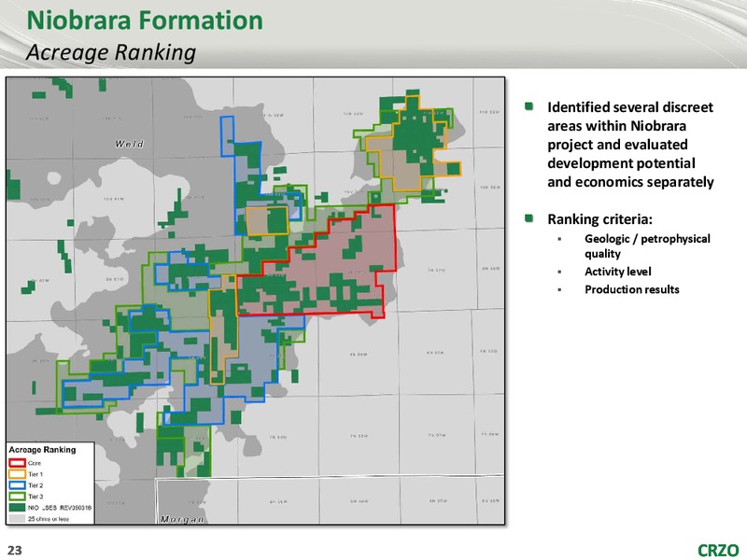
Task: Click the 'Ranking criteria:' bullet text
Action: click(x=599, y=219)
